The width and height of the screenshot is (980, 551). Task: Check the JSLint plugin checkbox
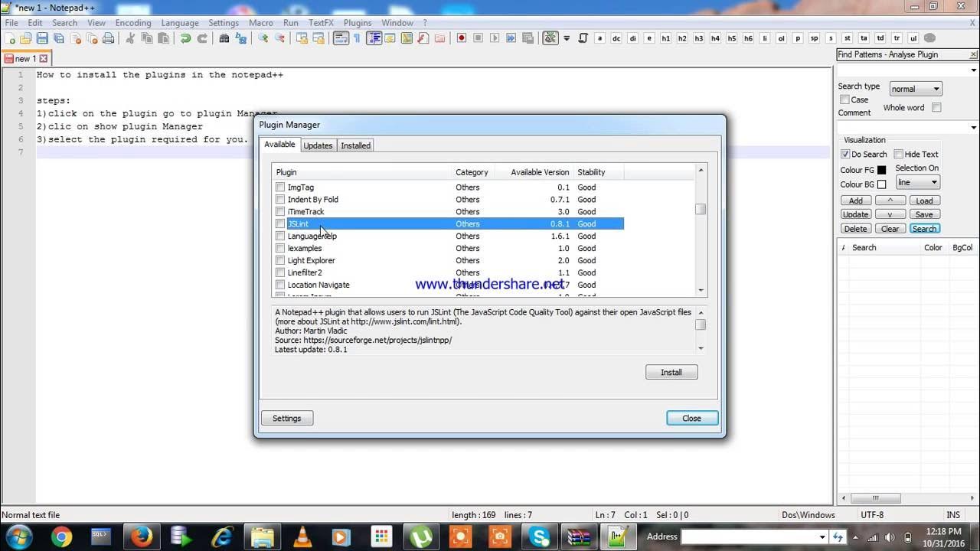coord(280,224)
